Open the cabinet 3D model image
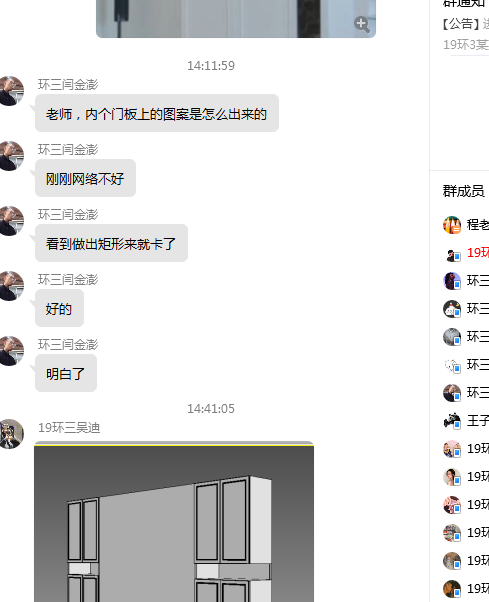 click(x=174, y=521)
